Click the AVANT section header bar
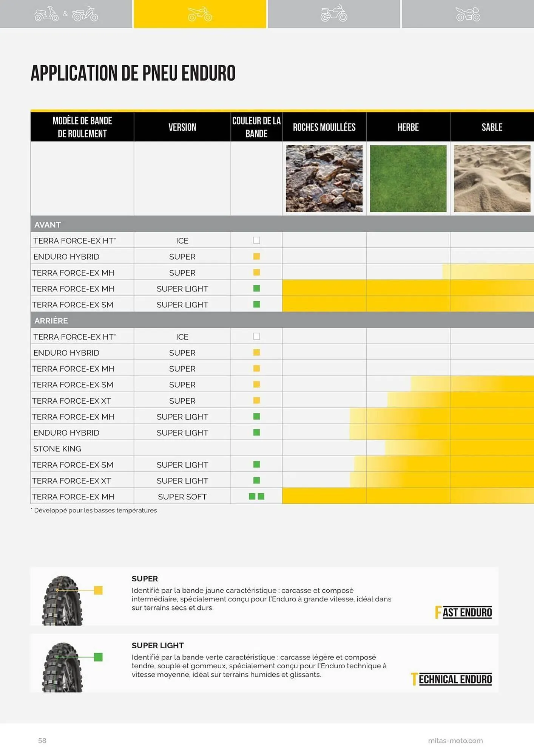The width and height of the screenshot is (534, 756). (282, 225)
